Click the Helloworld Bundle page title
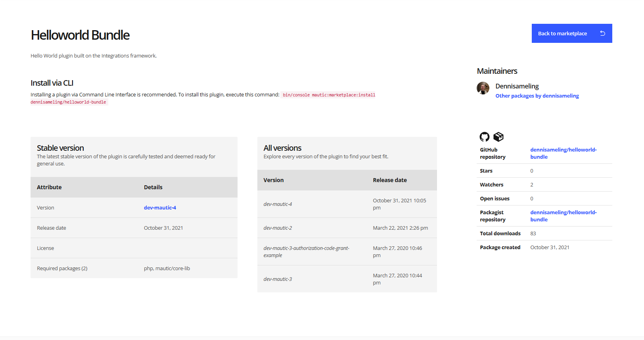 (x=80, y=35)
